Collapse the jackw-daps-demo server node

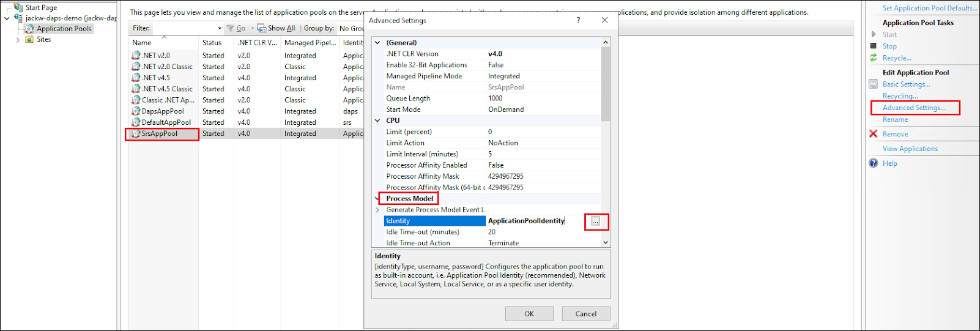pyautogui.click(x=7, y=18)
